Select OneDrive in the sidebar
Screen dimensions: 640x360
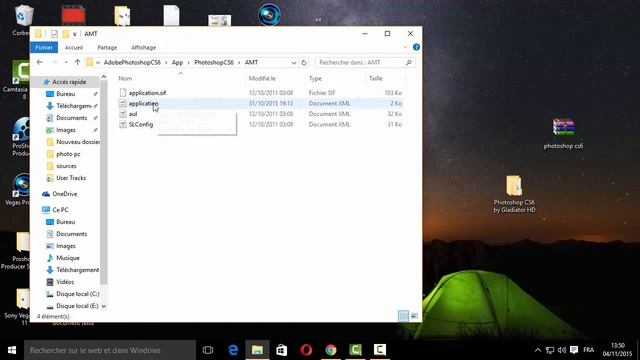(x=64, y=194)
